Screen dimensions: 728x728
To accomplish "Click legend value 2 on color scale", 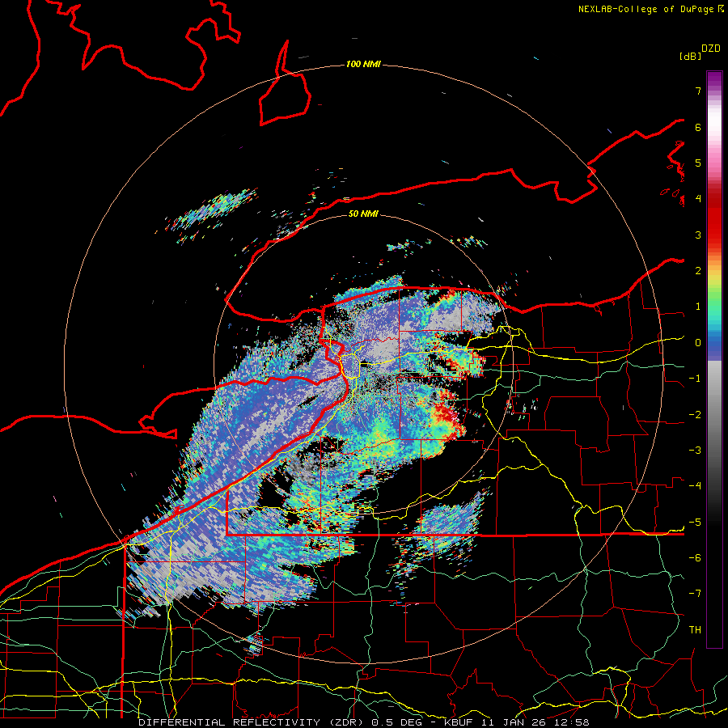I will pyautogui.click(x=698, y=271).
